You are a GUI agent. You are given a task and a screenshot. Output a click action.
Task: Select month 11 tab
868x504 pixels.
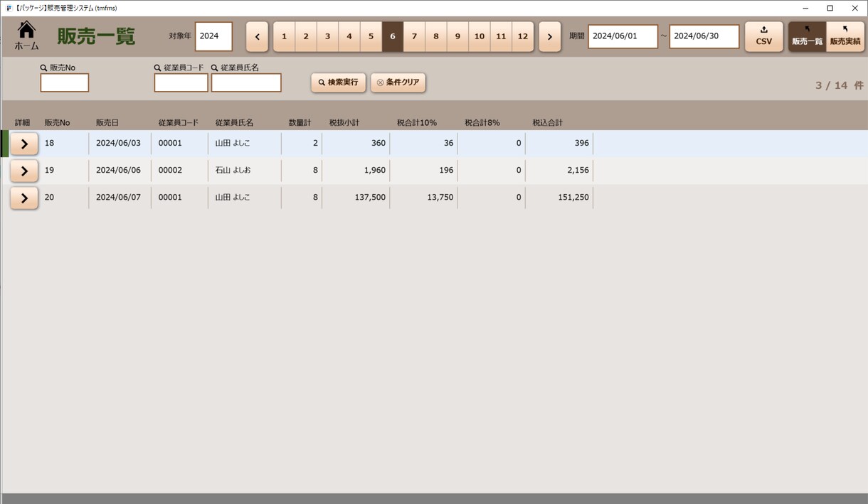pyautogui.click(x=501, y=36)
